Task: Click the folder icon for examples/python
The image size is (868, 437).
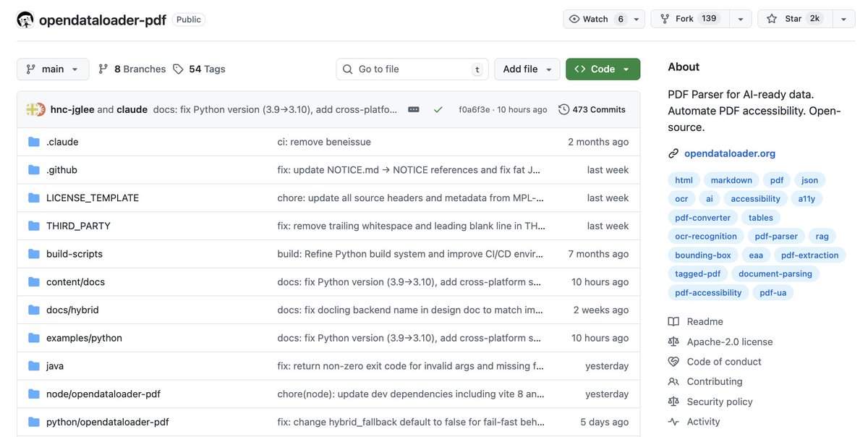Action: point(33,338)
